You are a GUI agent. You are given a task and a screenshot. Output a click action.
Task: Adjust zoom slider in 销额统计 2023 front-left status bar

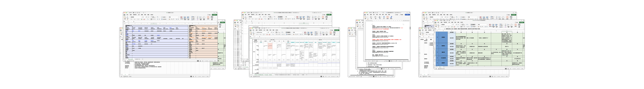[209, 61]
